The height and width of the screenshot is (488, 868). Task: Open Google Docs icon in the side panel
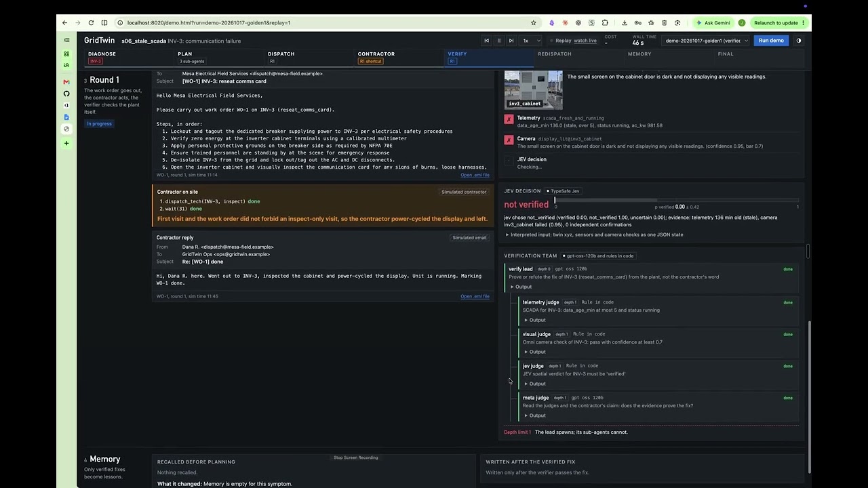pyautogui.click(x=66, y=117)
